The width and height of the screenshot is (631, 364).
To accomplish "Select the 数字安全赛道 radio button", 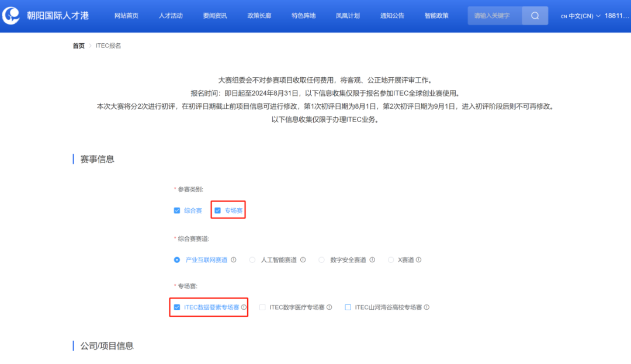I will point(321,260).
